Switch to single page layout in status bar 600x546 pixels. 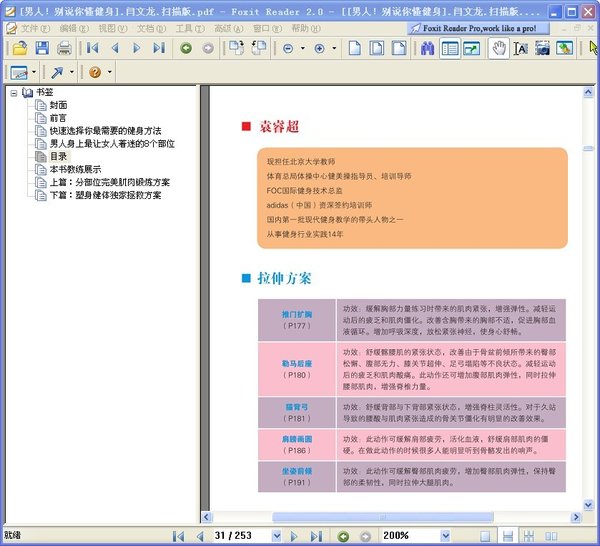(485, 536)
